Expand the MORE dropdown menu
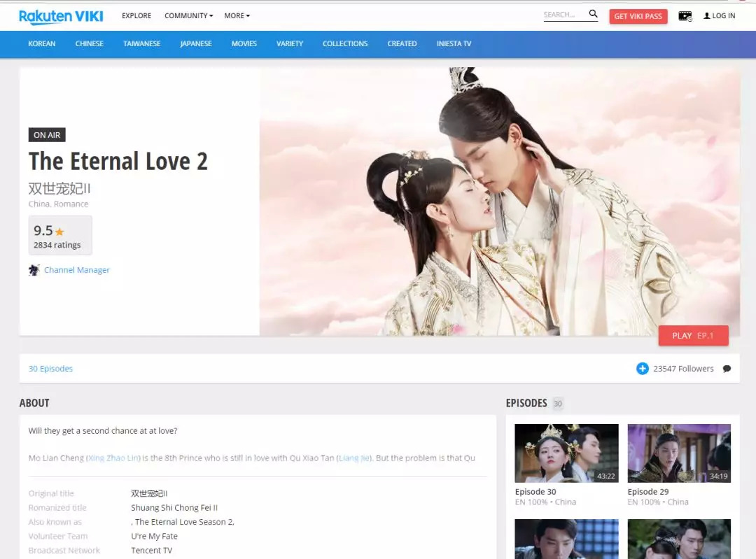The height and width of the screenshot is (559, 756). click(237, 15)
